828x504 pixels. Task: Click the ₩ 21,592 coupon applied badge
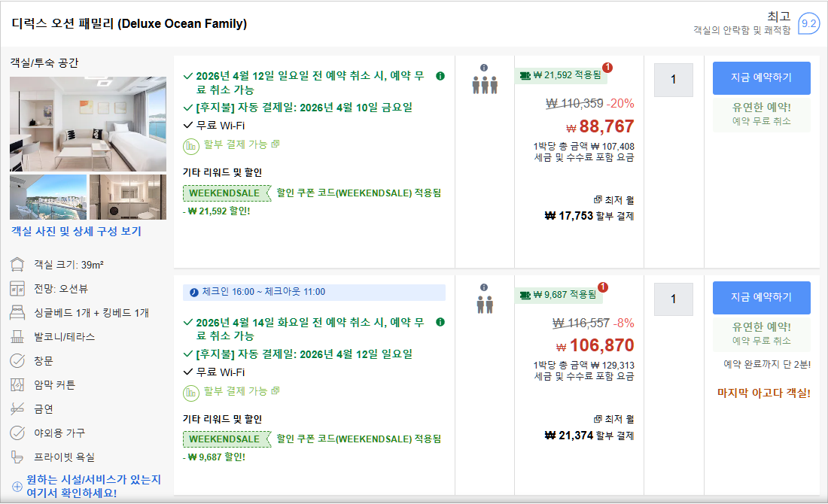point(560,75)
